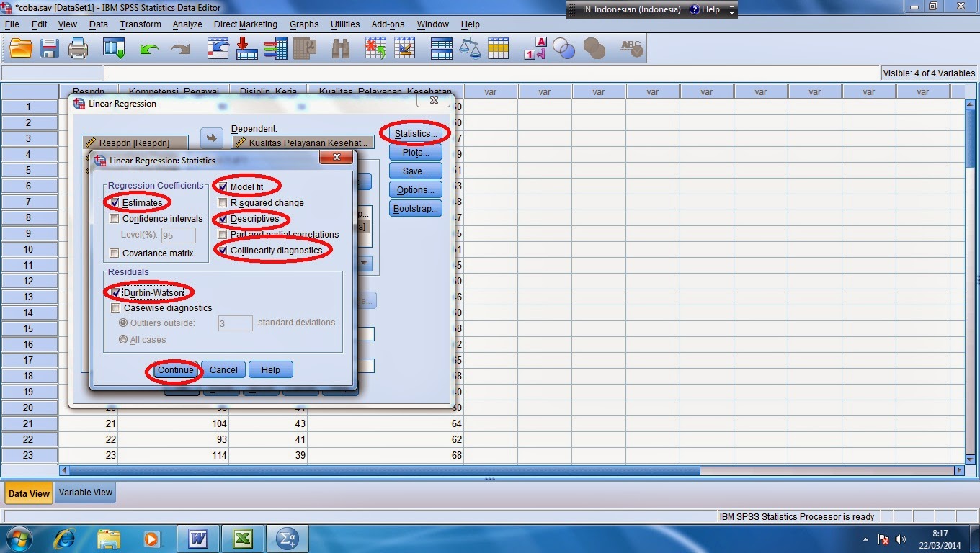The width and height of the screenshot is (980, 553).
Task: Switch to the Variable View tab
Action: pyautogui.click(x=86, y=493)
